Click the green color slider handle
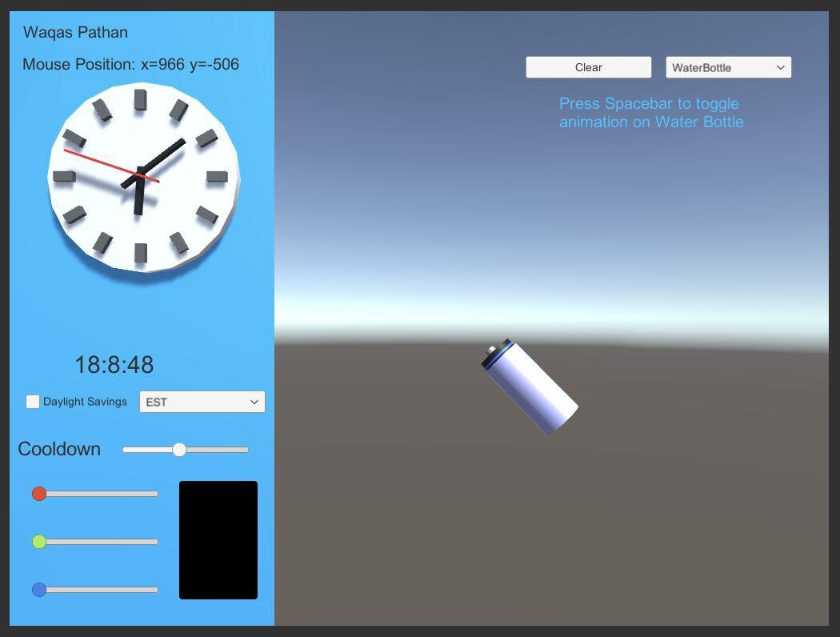 [39, 542]
